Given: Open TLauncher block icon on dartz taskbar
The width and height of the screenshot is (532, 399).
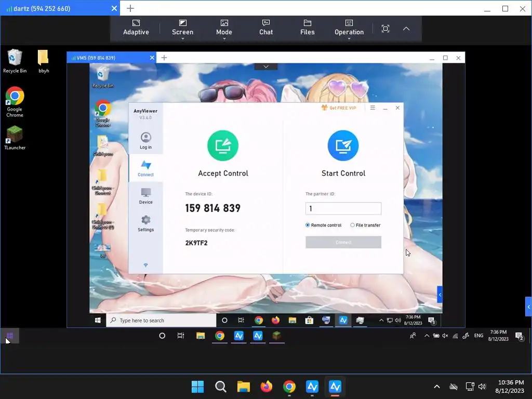Looking at the screenshot, I should (x=277, y=336).
